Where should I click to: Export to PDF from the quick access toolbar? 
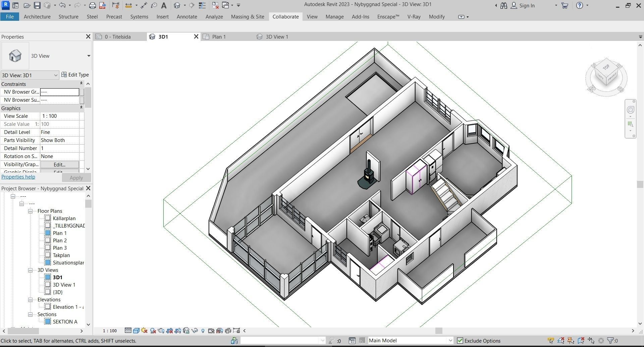click(103, 5)
